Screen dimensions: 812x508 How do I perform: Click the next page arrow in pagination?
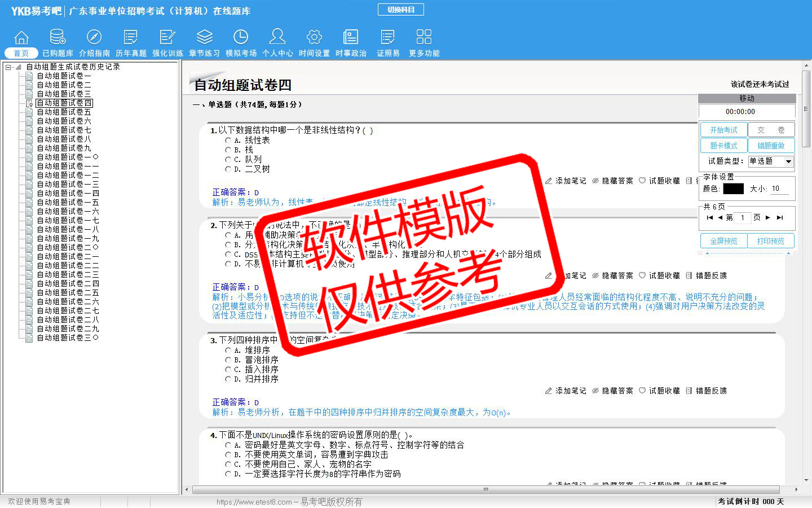pos(767,217)
